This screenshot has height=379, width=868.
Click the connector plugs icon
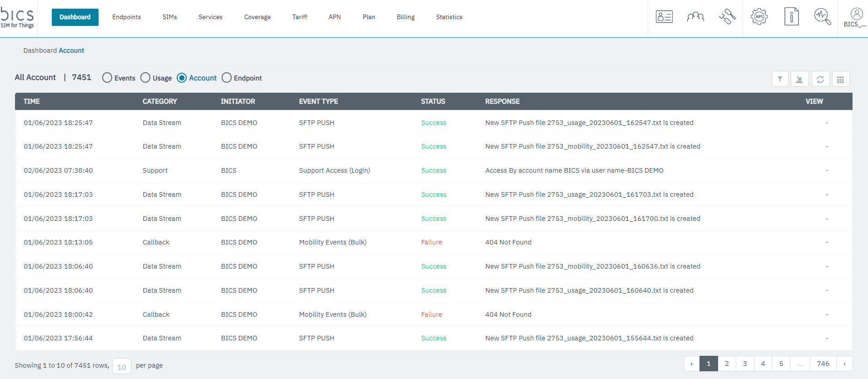tap(727, 17)
